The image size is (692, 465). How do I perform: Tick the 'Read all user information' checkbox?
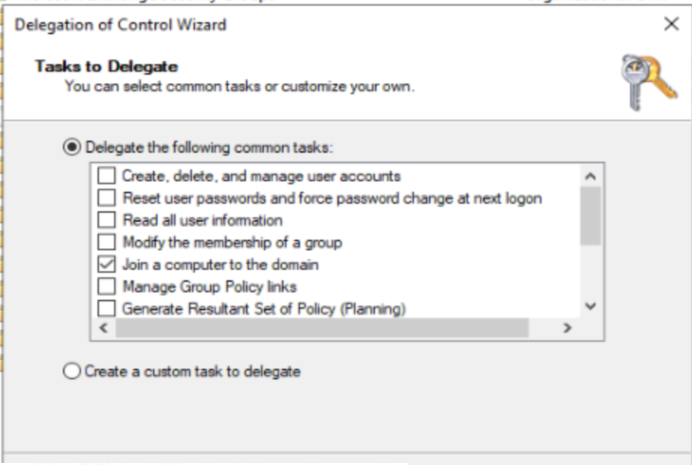106,220
